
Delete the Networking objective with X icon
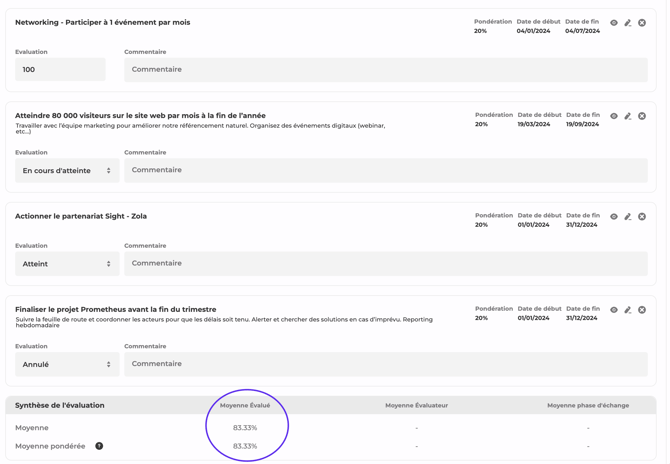pyautogui.click(x=642, y=23)
